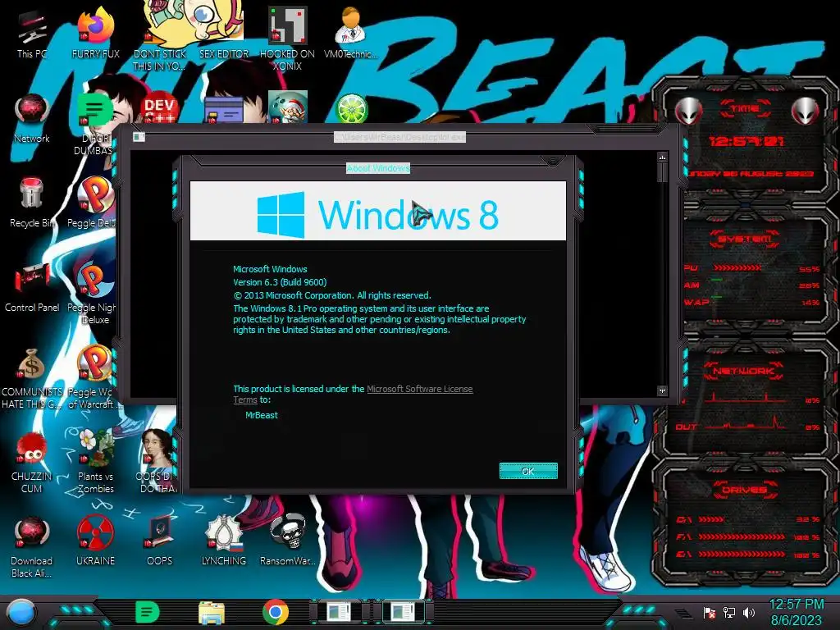Open File Explorer from the taskbar
The height and width of the screenshot is (630, 840).
pyautogui.click(x=212, y=612)
